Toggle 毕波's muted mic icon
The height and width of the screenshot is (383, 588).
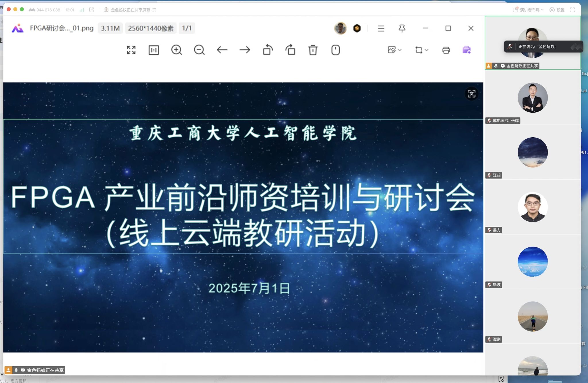tap(489, 285)
